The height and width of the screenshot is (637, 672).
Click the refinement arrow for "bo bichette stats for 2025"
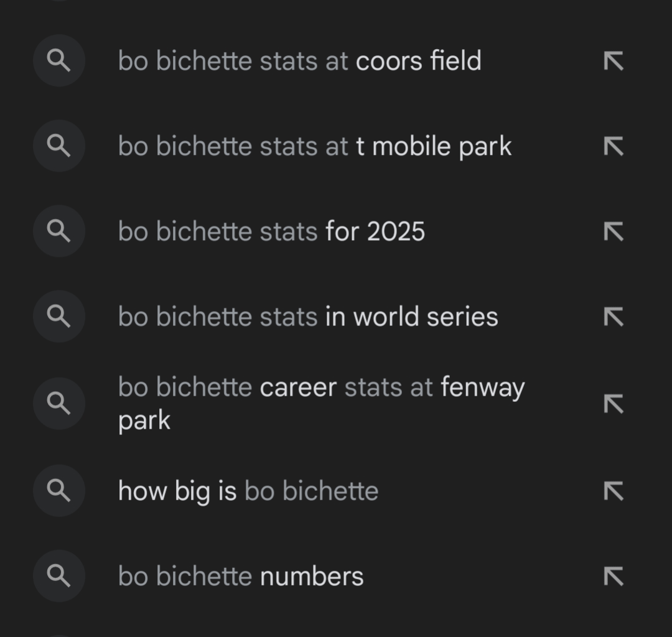[613, 231]
